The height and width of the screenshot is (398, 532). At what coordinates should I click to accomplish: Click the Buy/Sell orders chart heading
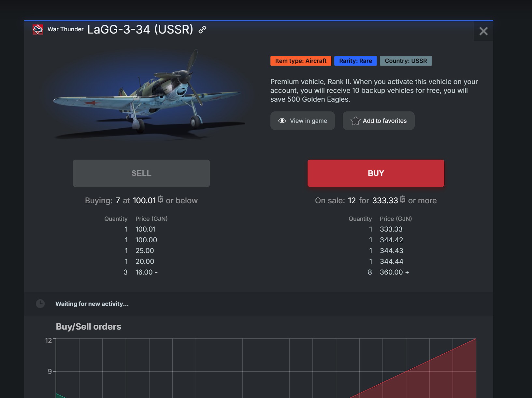[x=89, y=327]
